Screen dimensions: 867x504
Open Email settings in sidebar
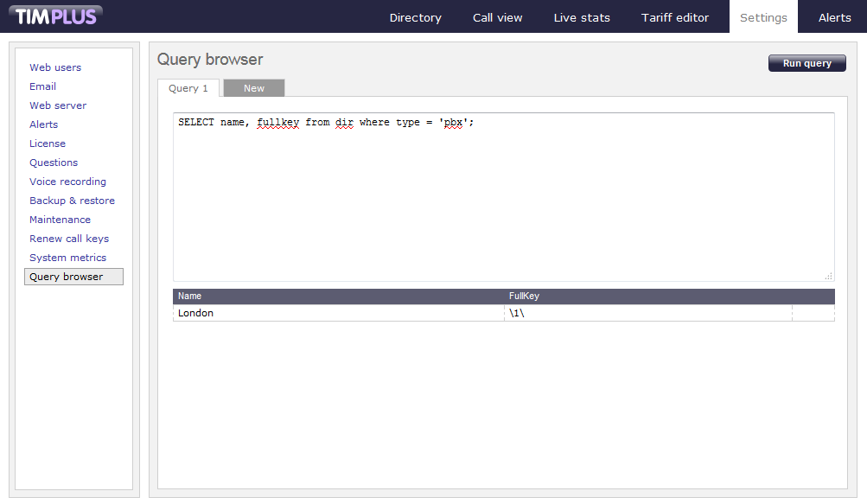pos(42,86)
